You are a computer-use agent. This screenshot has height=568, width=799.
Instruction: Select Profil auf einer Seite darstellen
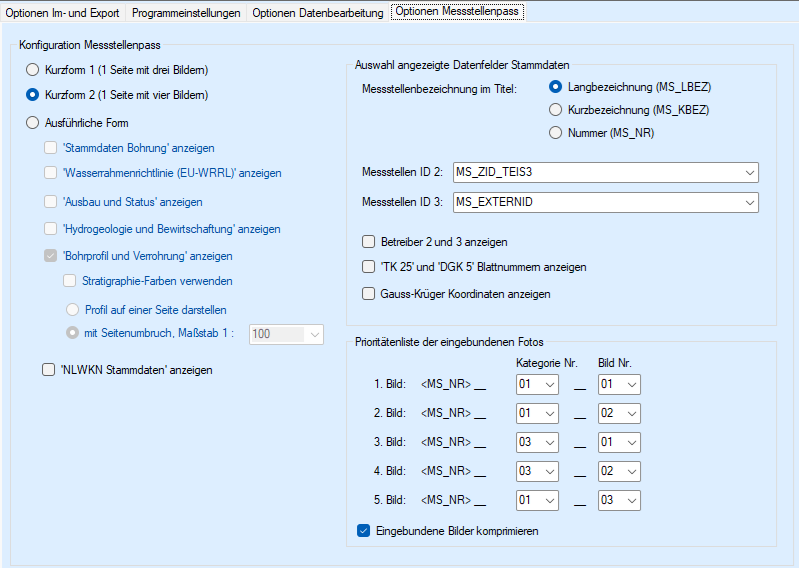[73, 310]
